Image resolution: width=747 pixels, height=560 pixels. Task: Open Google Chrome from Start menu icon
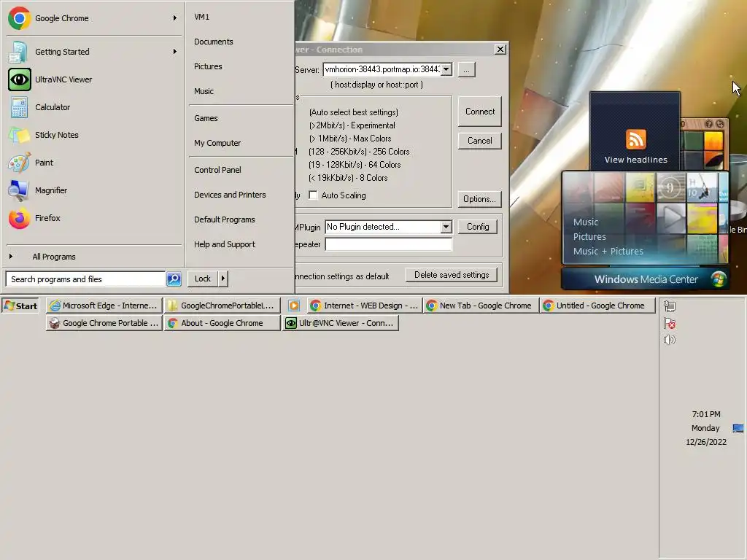click(19, 18)
